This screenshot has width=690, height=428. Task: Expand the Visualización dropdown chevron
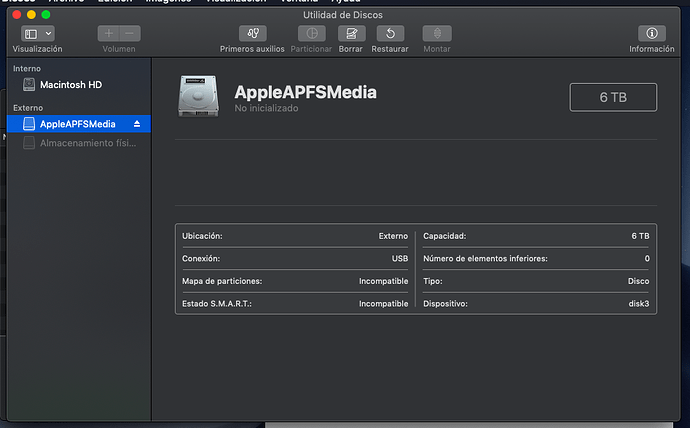tap(48, 33)
